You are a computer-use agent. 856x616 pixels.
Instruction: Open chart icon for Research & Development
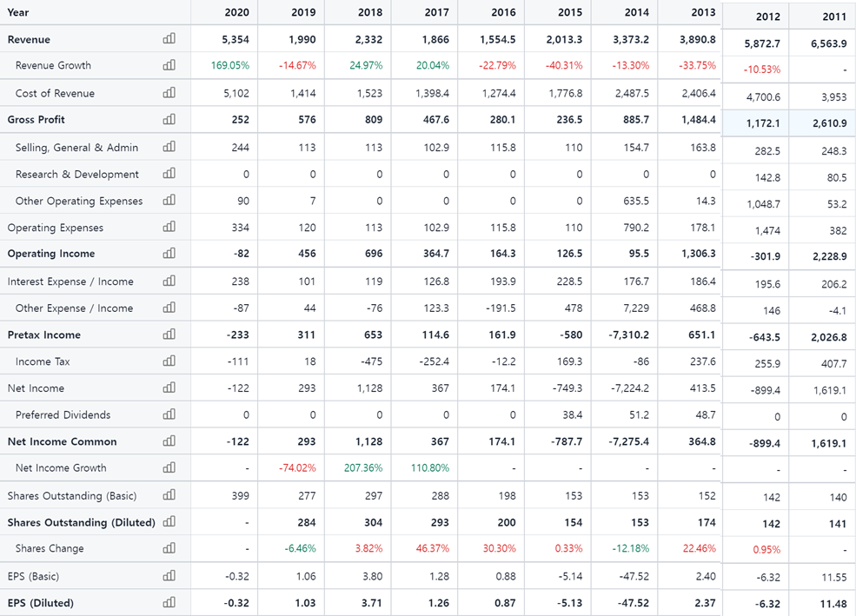169,173
